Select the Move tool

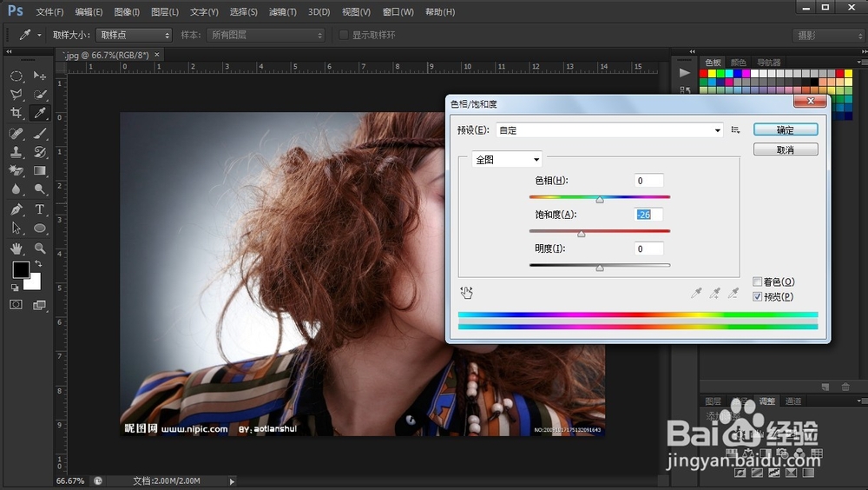pyautogui.click(x=40, y=76)
